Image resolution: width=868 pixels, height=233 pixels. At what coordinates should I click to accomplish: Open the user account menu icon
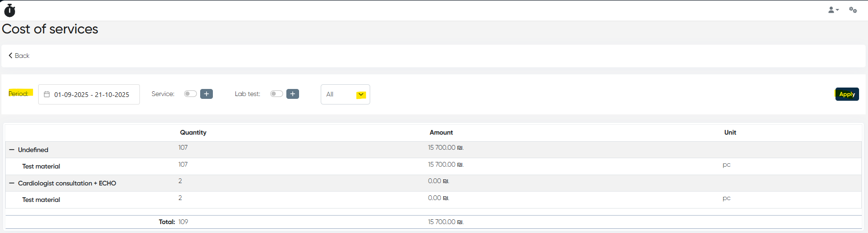pos(833,10)
